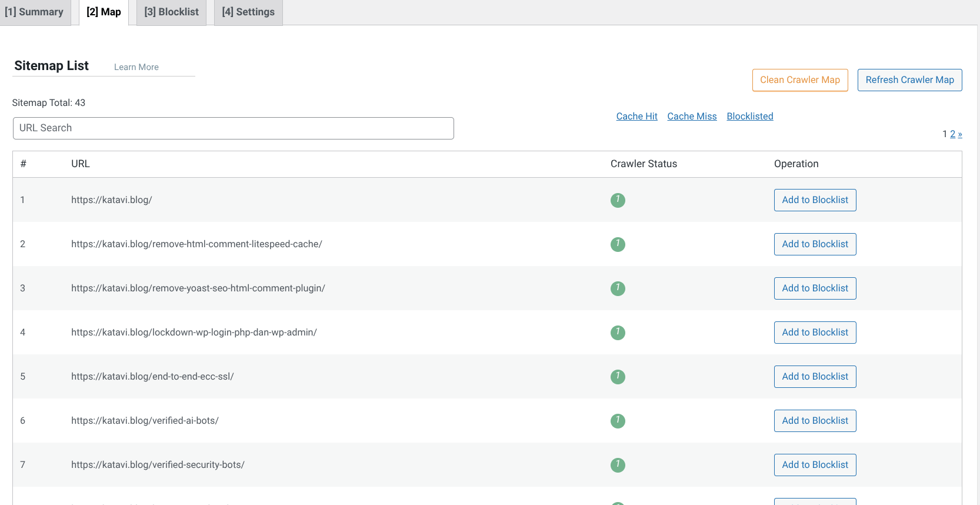980x505 pixels.
Task: Filter sitemap list by Cache Miss
Action: coord(692,117)
